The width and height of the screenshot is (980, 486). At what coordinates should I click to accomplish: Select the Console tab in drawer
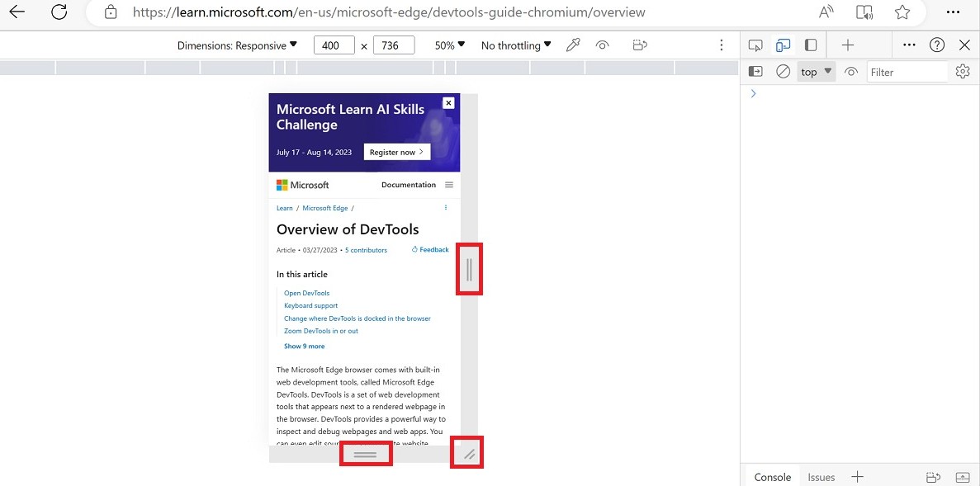click(773, 477)
